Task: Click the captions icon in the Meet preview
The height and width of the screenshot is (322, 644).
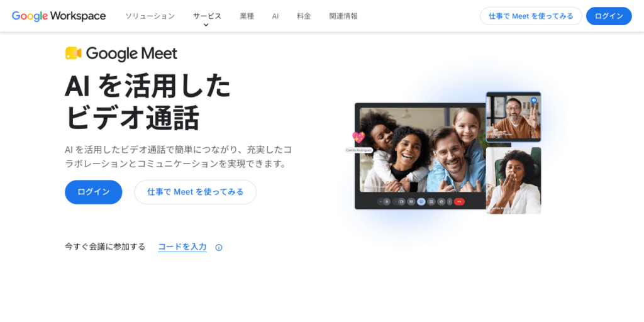Action: tap(411, 202)
